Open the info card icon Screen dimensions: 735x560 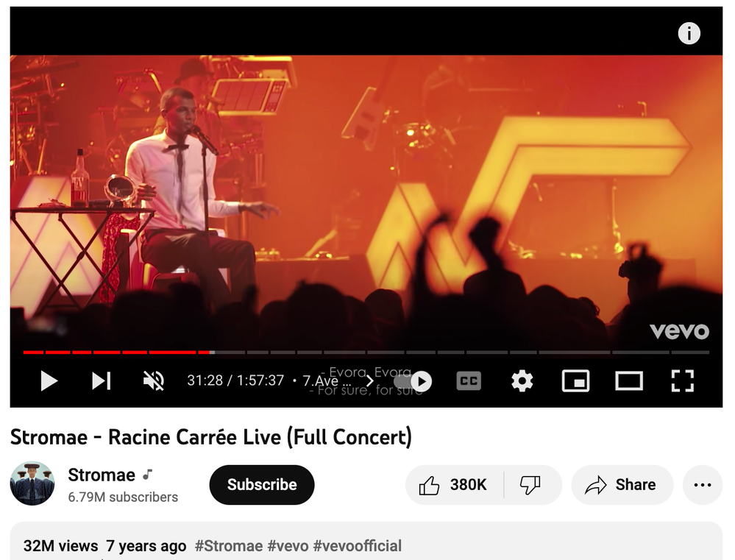pyautogui.click(x=689, y=33)
